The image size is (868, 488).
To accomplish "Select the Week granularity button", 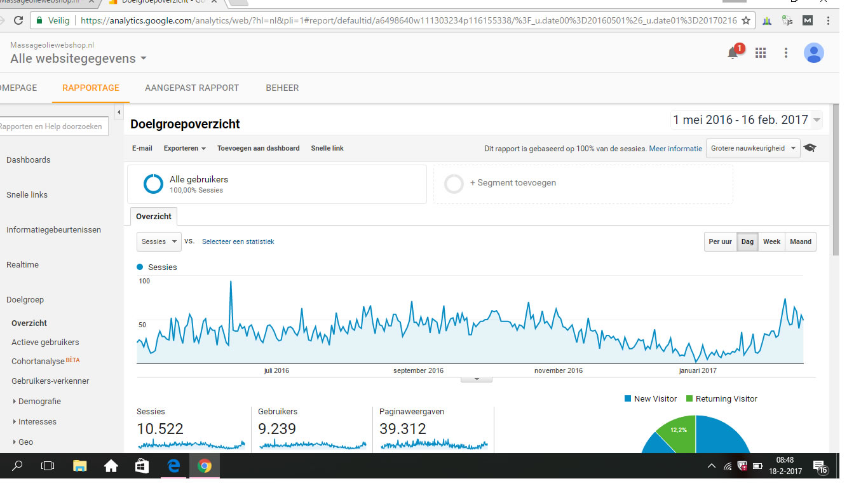I will (x=771, y=241).
